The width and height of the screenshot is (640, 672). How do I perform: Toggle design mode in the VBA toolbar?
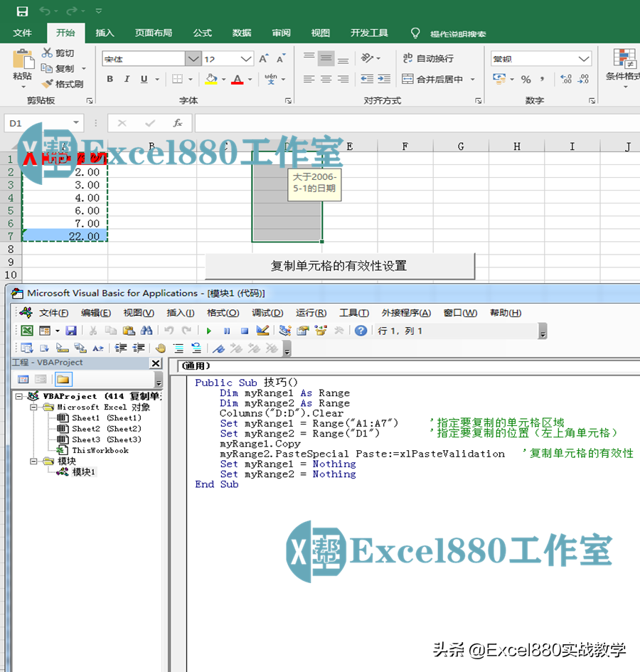pos(262,331)
